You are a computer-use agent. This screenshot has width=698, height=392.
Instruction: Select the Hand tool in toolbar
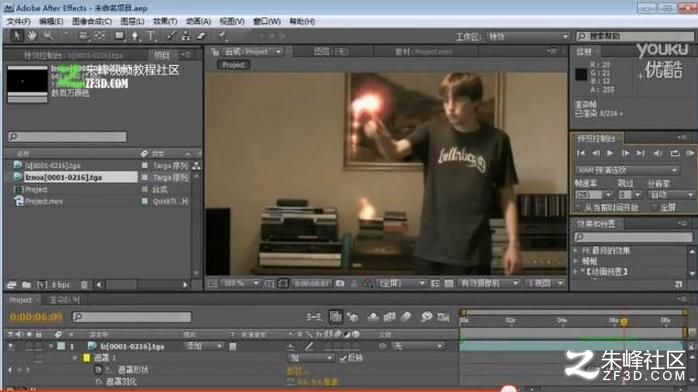32,36
